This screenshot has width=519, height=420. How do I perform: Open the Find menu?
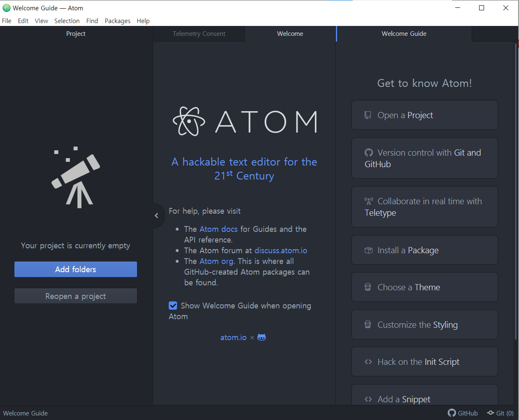(92, 21)
